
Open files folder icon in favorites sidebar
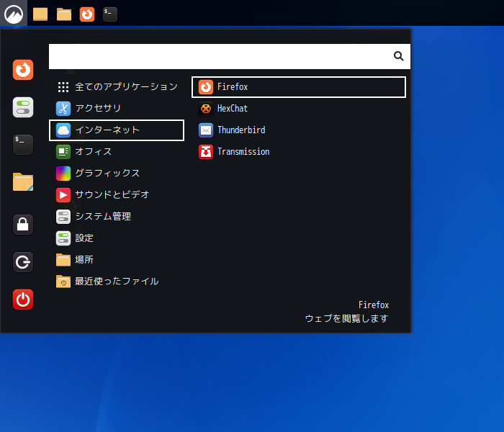click(23, 182)
